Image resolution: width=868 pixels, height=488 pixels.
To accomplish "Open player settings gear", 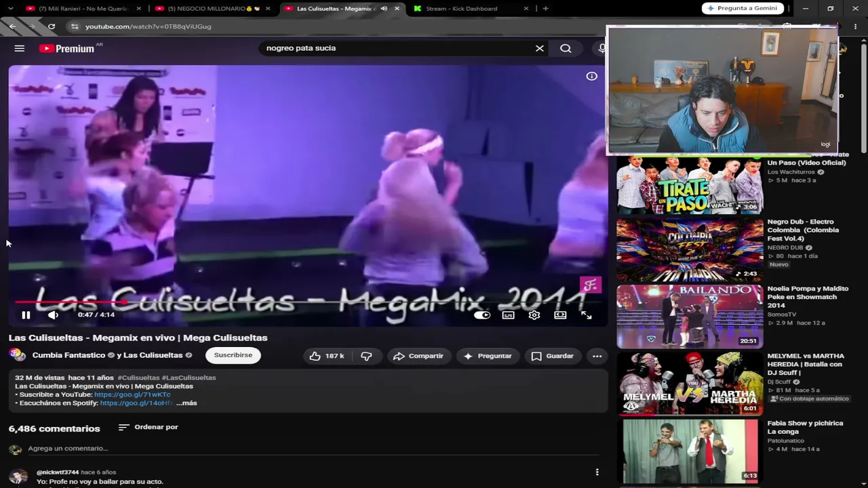I will (534, 314).
